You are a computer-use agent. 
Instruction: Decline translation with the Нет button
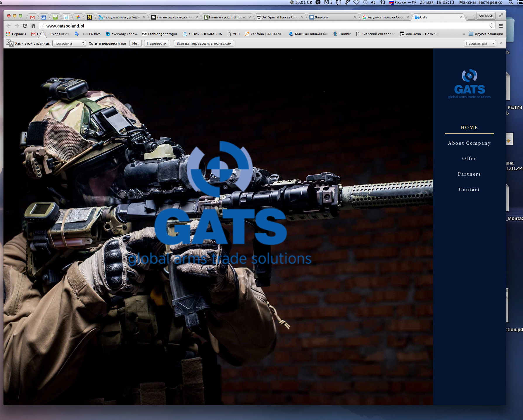136,43
